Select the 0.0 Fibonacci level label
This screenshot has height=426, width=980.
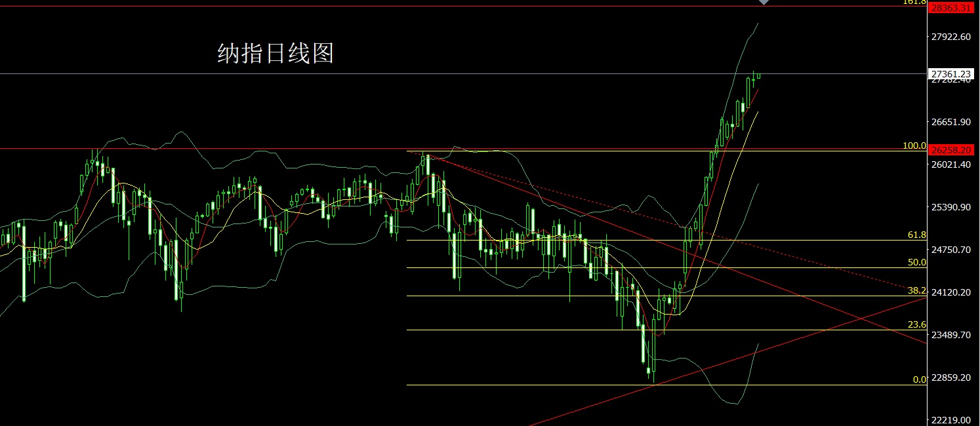coord(920,379)
